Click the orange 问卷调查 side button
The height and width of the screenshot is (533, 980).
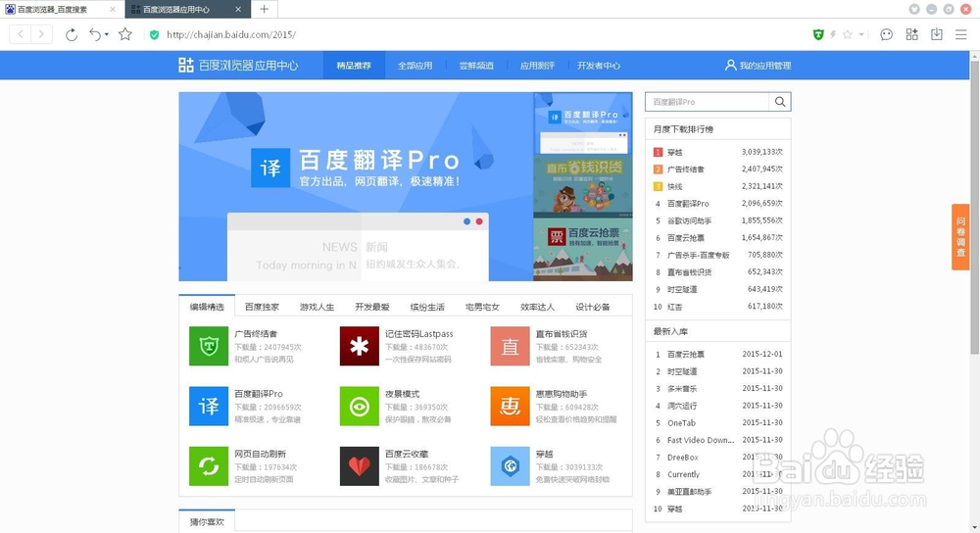960,237
